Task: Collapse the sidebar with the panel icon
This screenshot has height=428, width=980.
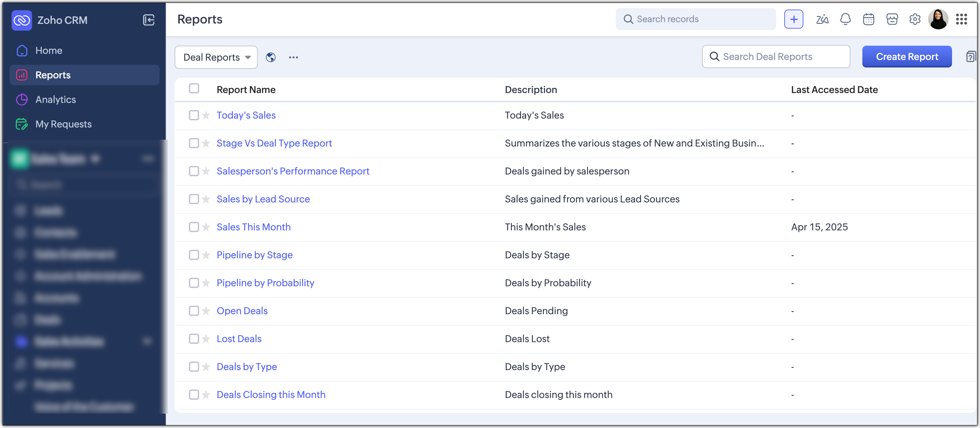Action: [x=148, y=20]
